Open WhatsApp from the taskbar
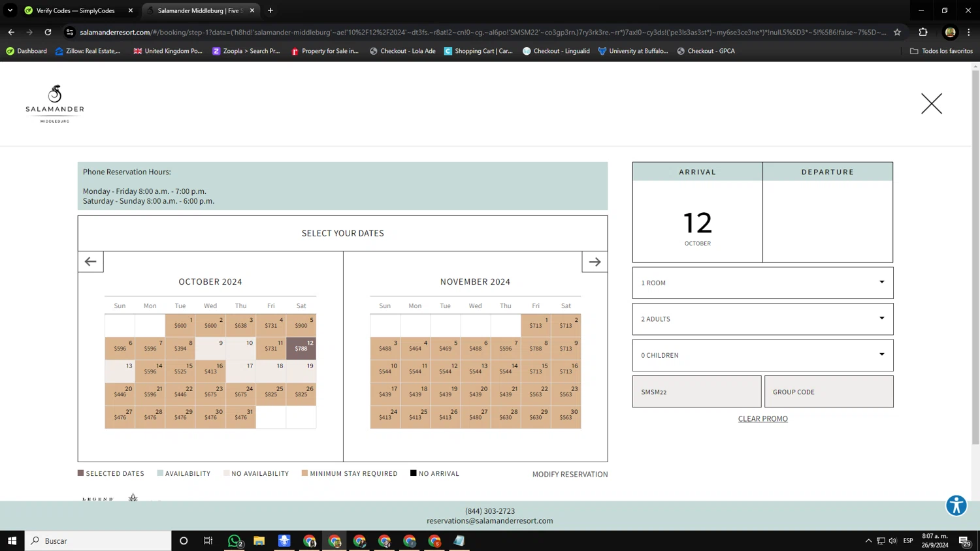The image size is (980, 551). [235, 541]
